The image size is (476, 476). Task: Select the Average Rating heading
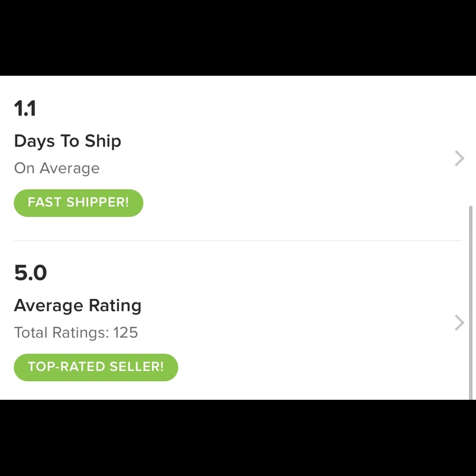tap(78, 306)
